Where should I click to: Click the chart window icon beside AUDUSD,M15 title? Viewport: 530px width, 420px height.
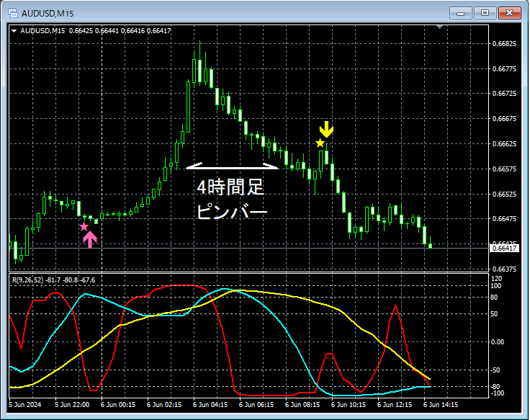[x=13, y=14]
